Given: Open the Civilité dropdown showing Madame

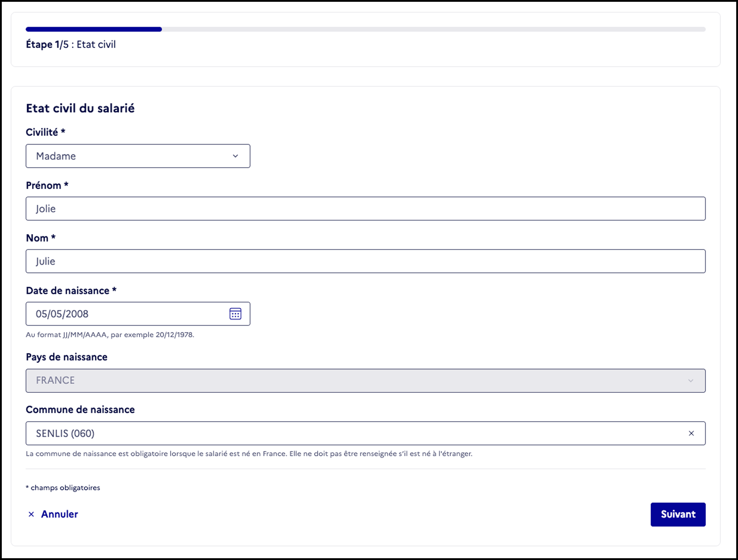Looking at the screenshot, I should pos(138,156).
